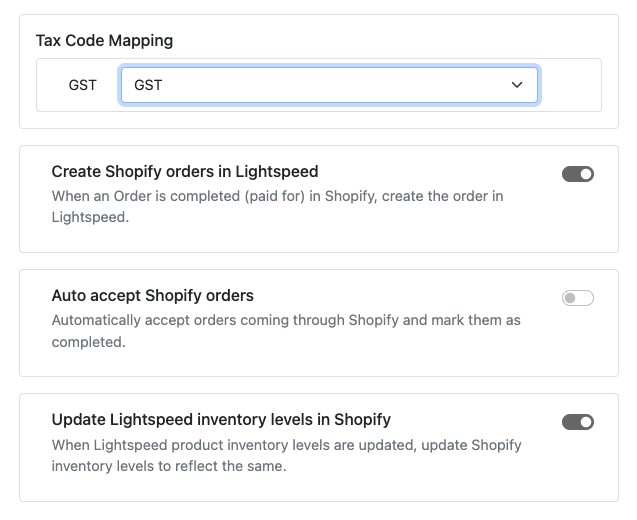This screenshot has height=520, width=637.
Task: Click the chevron arrow in GST select
Action: (x=517, y=85)
